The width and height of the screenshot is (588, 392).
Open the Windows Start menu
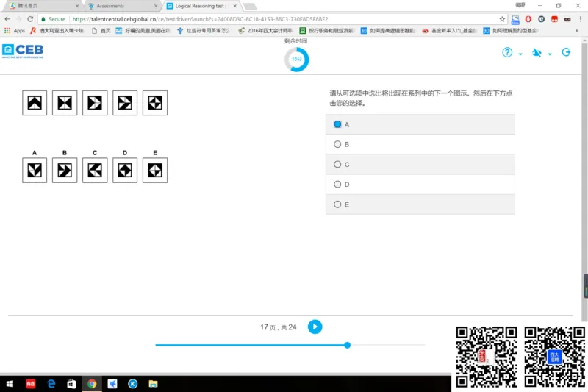(10, 384)
